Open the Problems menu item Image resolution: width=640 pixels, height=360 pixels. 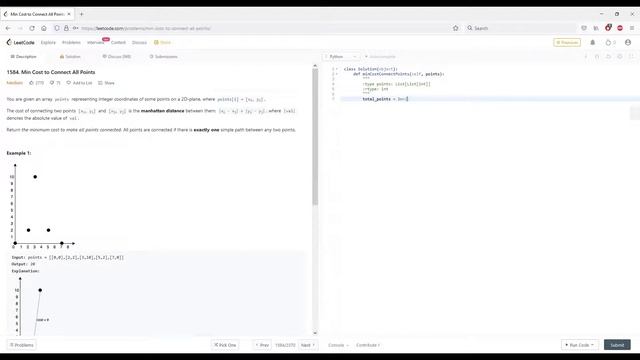[x=71, y=42]
